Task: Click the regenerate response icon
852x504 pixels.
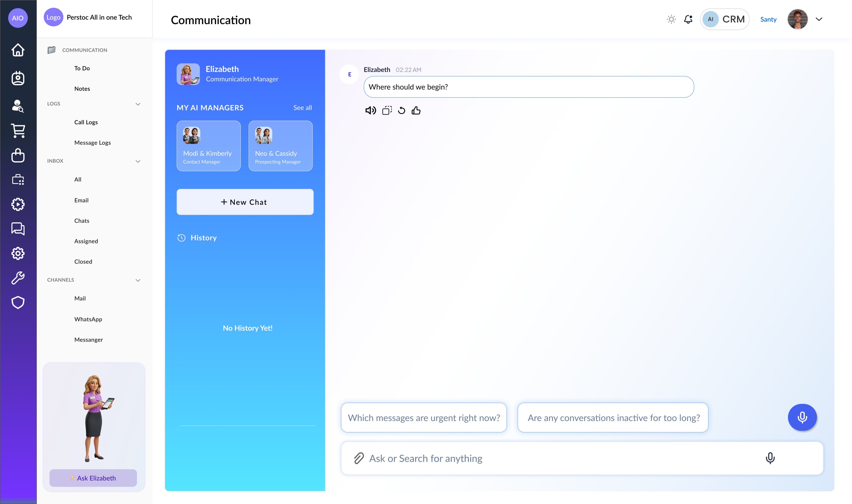Action: [401, 110]
